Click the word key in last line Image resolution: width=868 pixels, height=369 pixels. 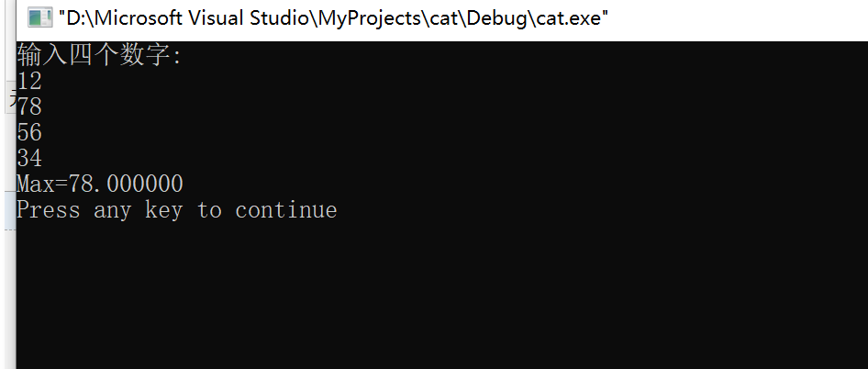tap(164, 210)
